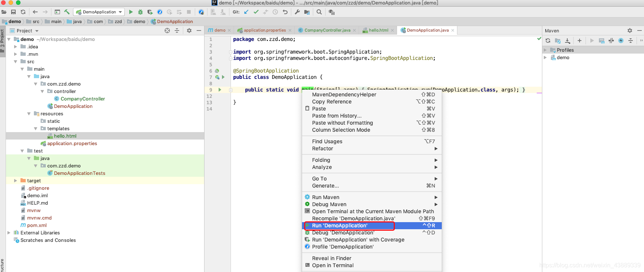Click the Stop square icon in toolbar

tap(189, 12)
